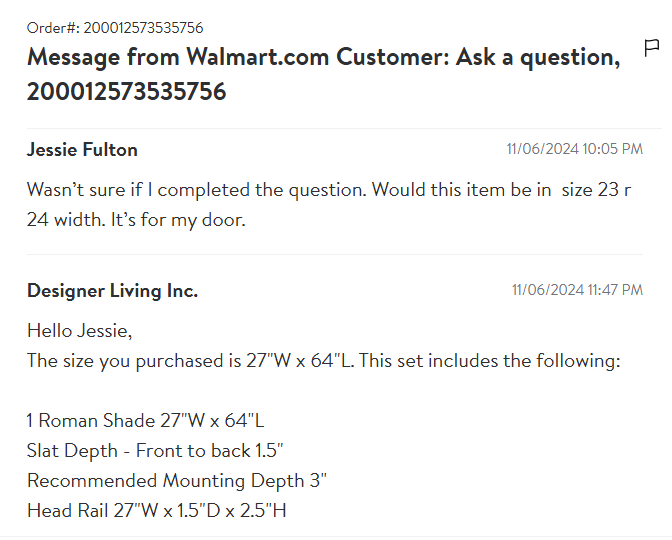Flag this message with the flag icon
672x540 pixels.
pos(651,48)
